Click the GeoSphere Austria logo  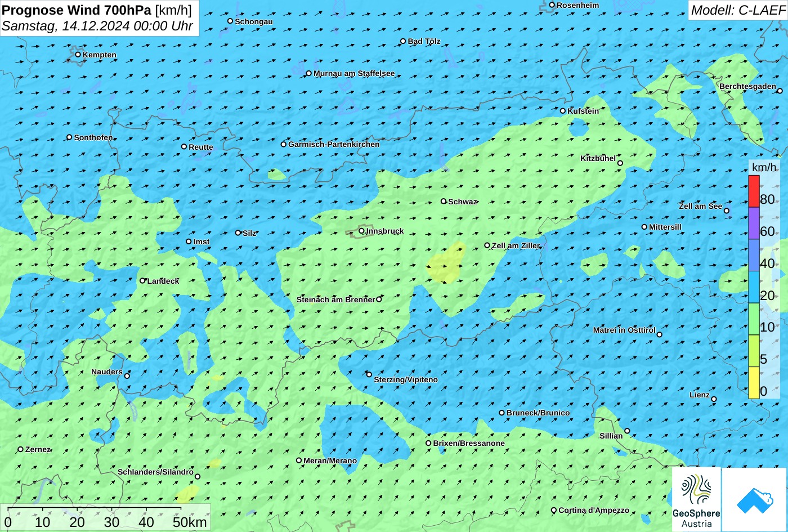coord(696,499)
